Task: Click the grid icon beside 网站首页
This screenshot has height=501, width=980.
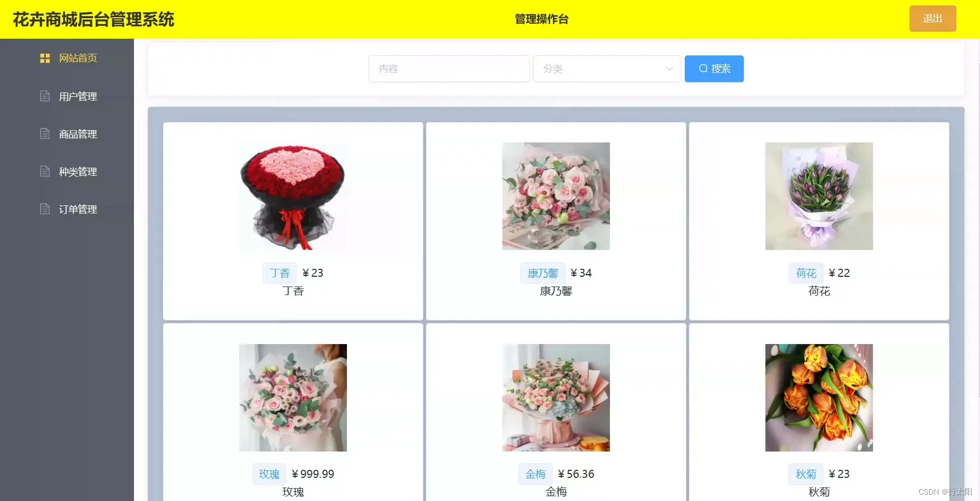Action: (45, 58)
